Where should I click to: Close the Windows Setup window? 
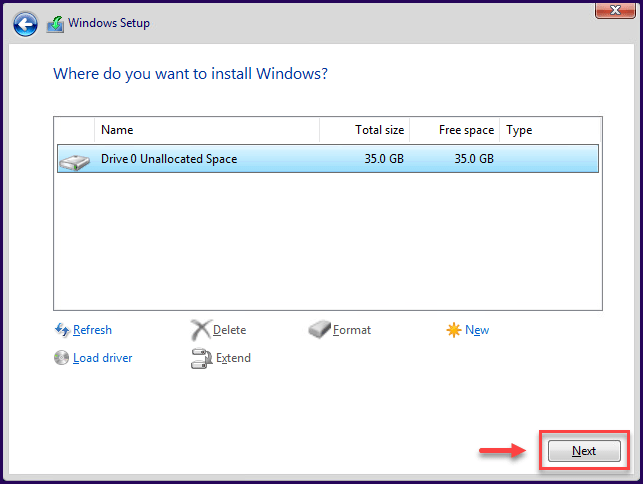pyautogui.click(x=615, y=10)
